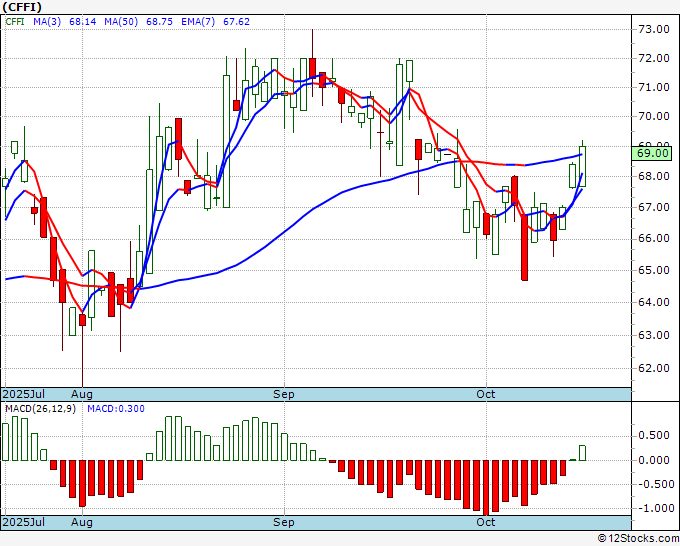
Task: Click the EMA(7) value 67.62
Action: [x=236, y=22]
